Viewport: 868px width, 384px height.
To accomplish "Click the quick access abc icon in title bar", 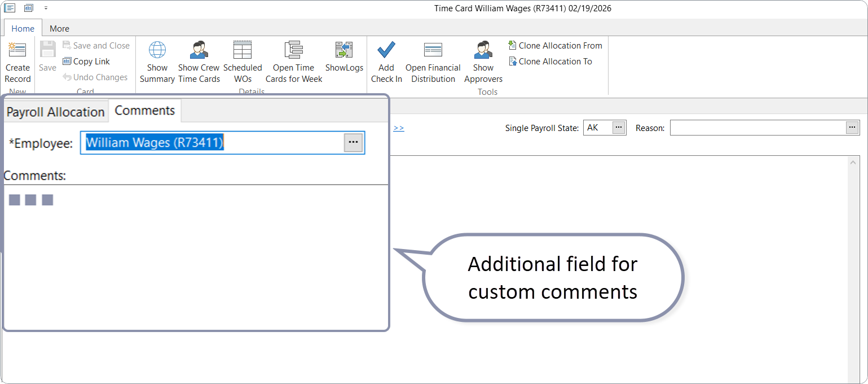I will click(29, 8).
